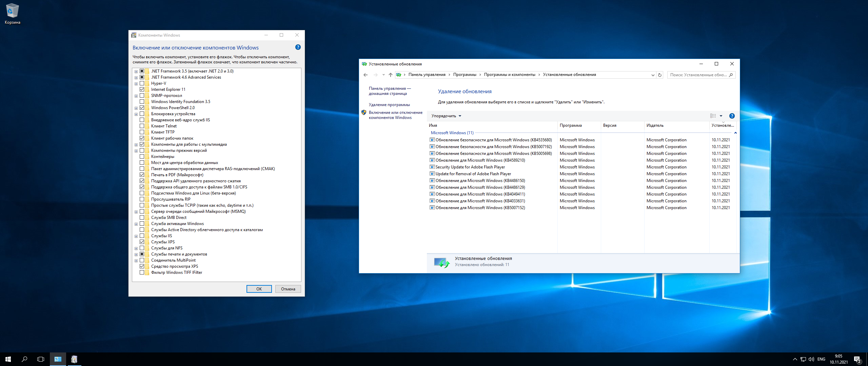Open the Удаление программы link
Image resolution: width=868 pixels, height=366 pixels.
(389, 105)
